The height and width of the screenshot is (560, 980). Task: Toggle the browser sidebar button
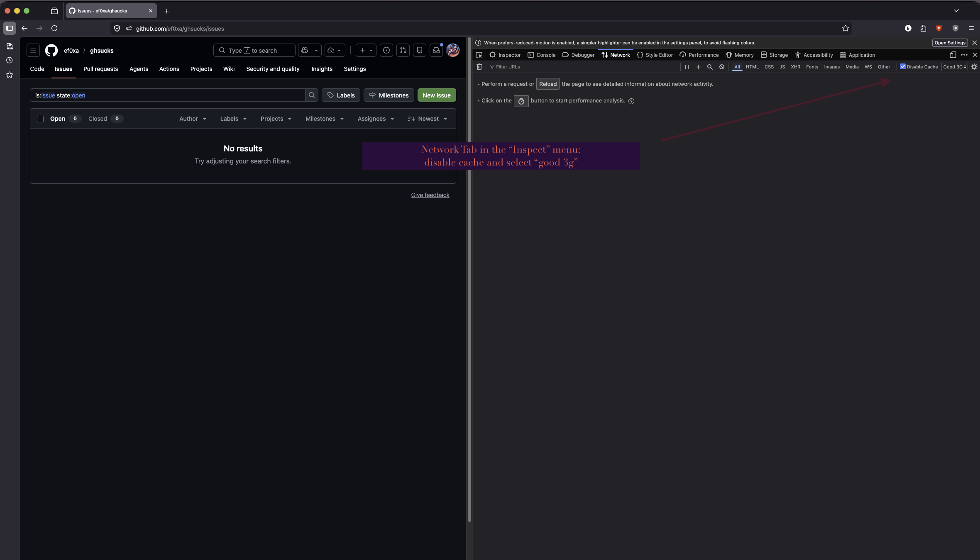[10, 28]
